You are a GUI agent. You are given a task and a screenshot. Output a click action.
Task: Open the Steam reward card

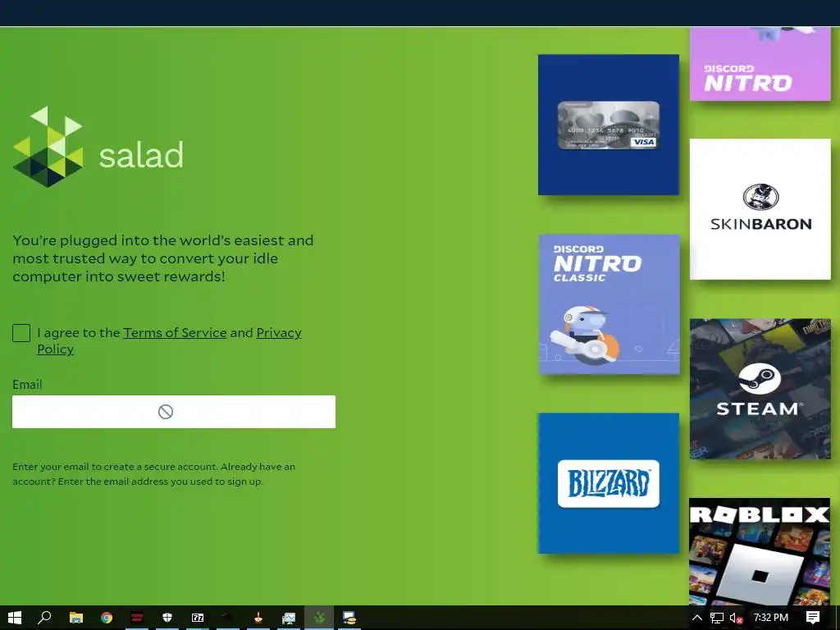click(x=760, y=389)
